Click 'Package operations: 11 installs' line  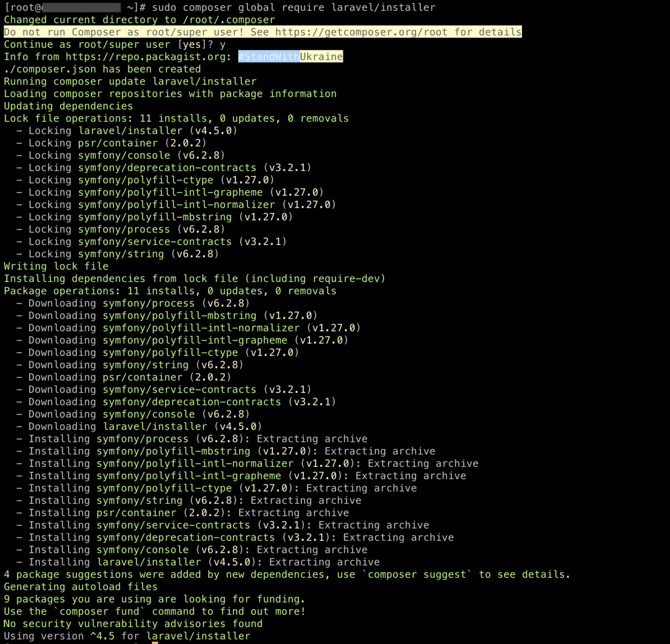[170, 290]
